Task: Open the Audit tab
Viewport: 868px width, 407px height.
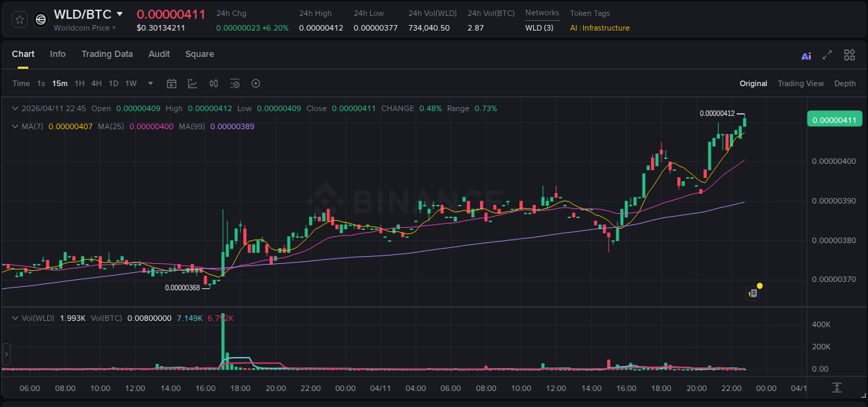Action: pos(159,54)
